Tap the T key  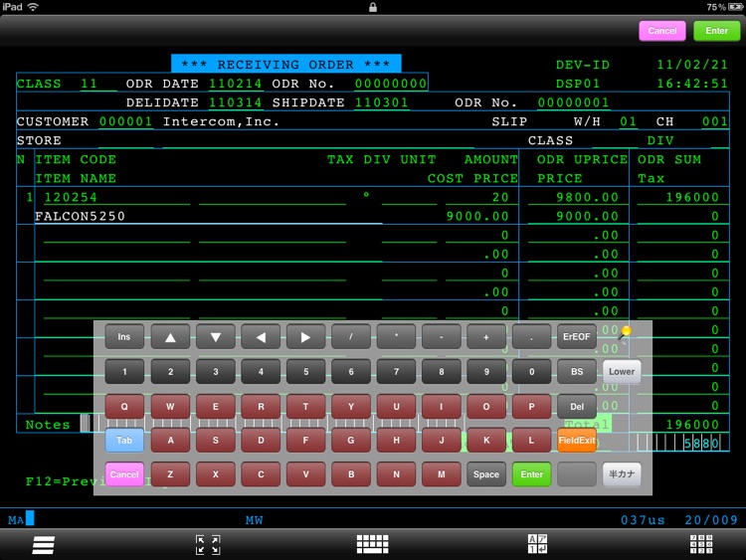coord(306,407)
